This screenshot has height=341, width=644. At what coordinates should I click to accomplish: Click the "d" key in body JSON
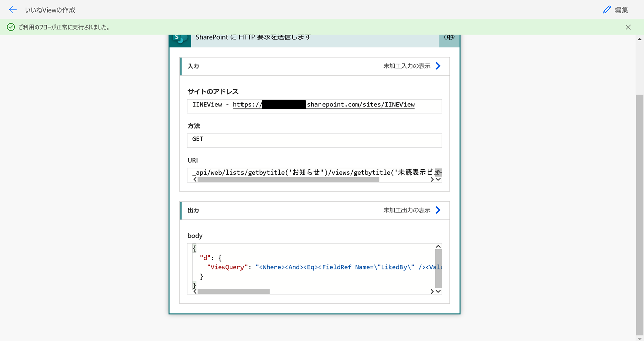(205, 258)
